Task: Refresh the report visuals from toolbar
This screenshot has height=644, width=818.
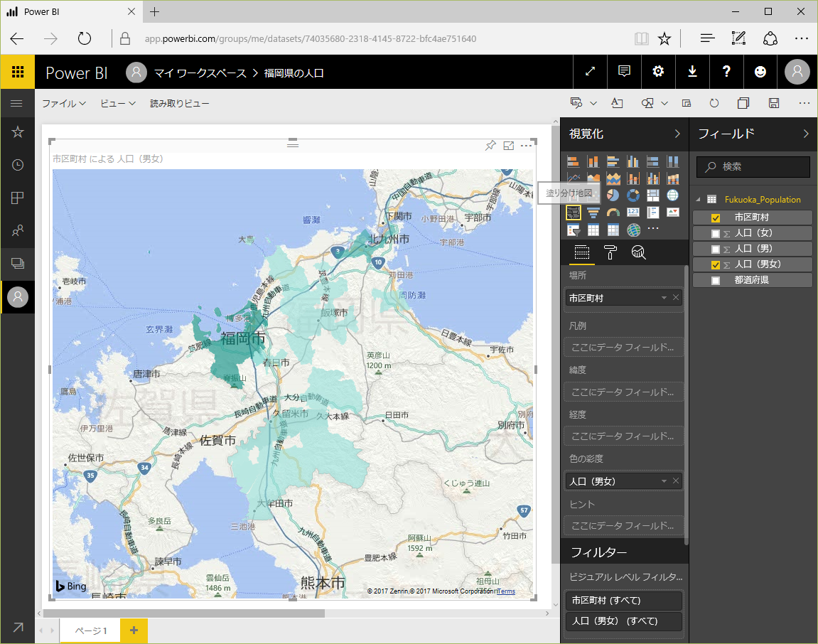Action: pos(714,103)
